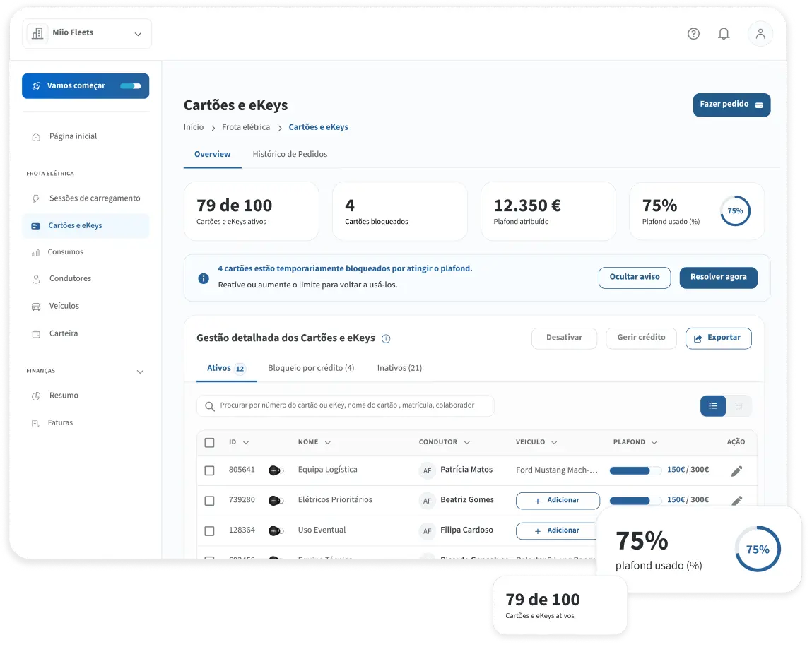Toggle the Vamos começar switch

(x=130, y=86)
